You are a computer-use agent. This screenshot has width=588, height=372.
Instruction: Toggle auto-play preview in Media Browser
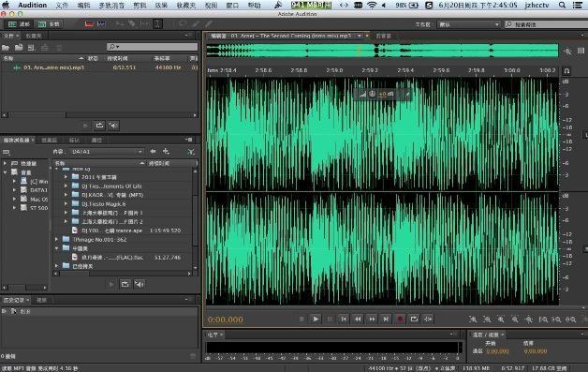click(140, 285)
